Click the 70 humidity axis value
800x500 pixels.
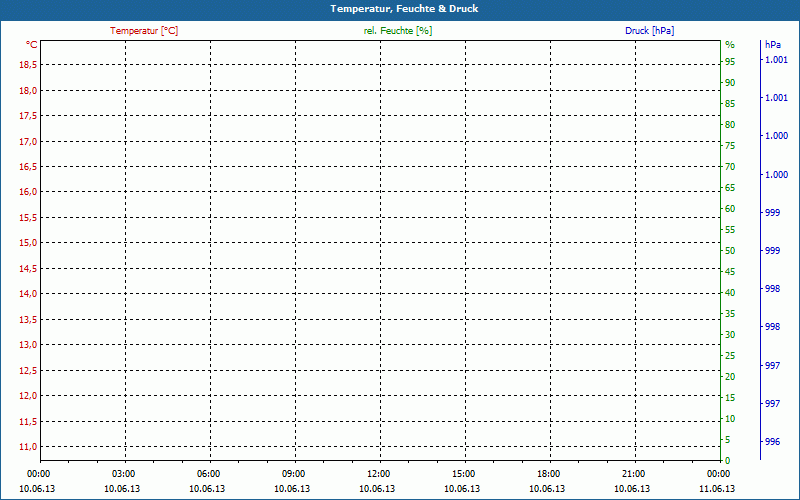click(x=730, y=167)
